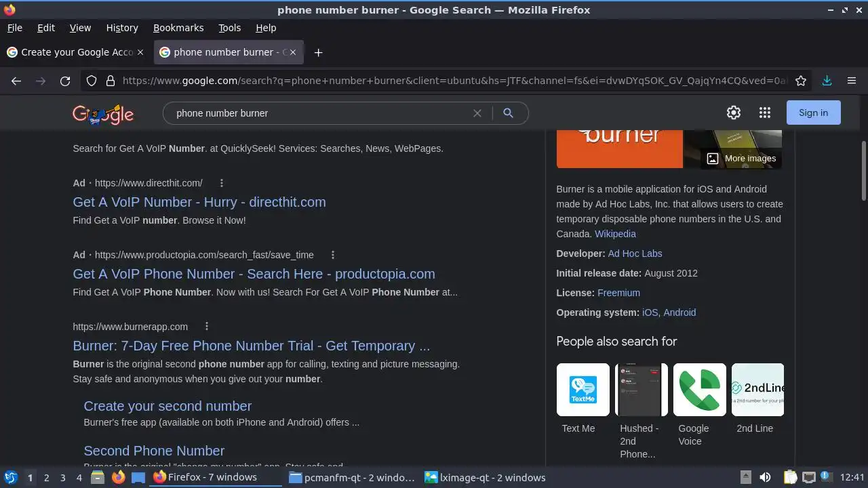Close the Create your Google Account tab

pyautogui.click(x=140, y=52)
